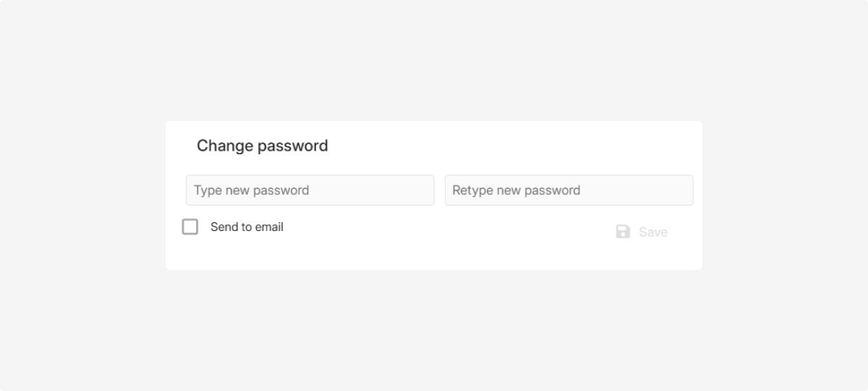Image resolution: width=868 pixels, height=391 pixels.
Task: Place cursor in second password field
Action: point(569,190)
